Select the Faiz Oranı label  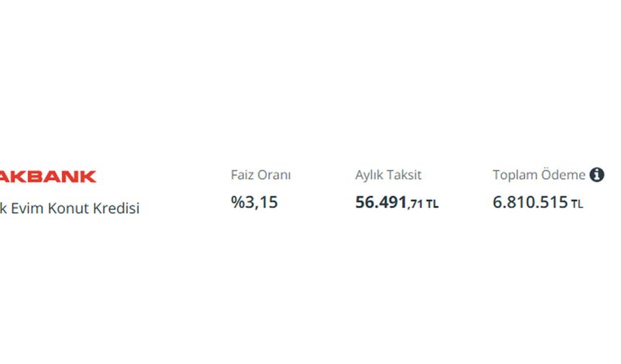coord(261,175)
